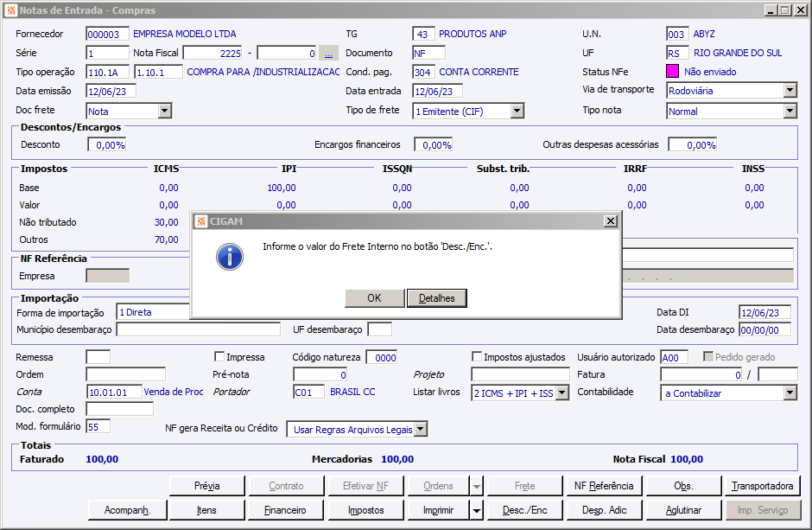Select Outras despesas acessórias percentage field
812x530 pixels.
tap(693, 145)
